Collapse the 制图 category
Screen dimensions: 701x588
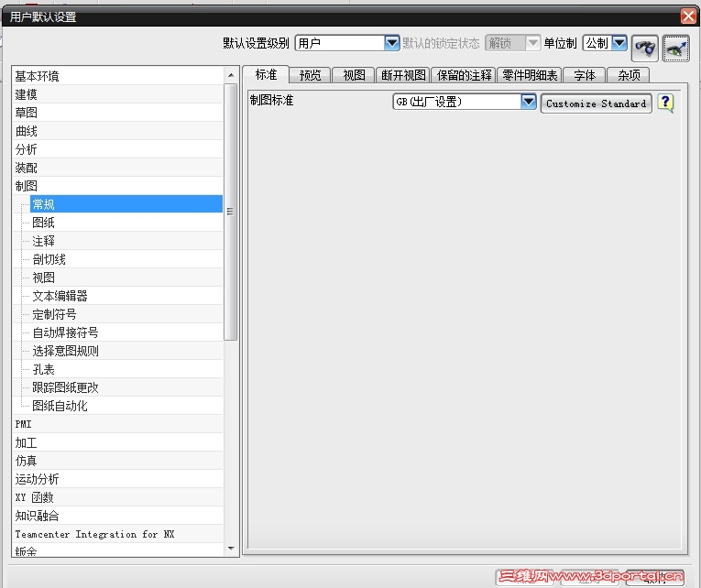117,186
